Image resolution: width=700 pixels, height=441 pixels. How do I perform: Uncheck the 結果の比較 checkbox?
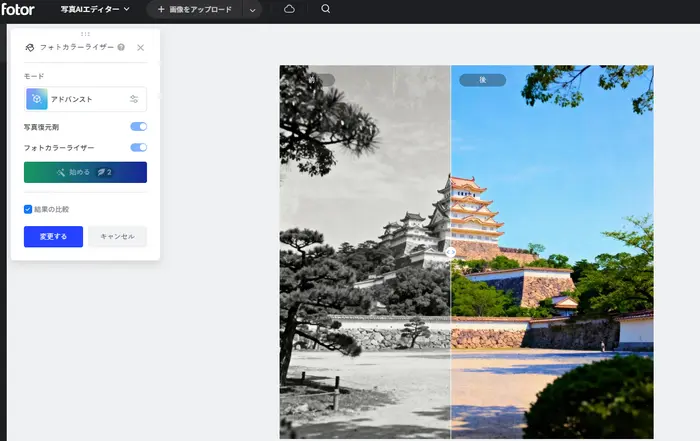(x=28, y=209)
